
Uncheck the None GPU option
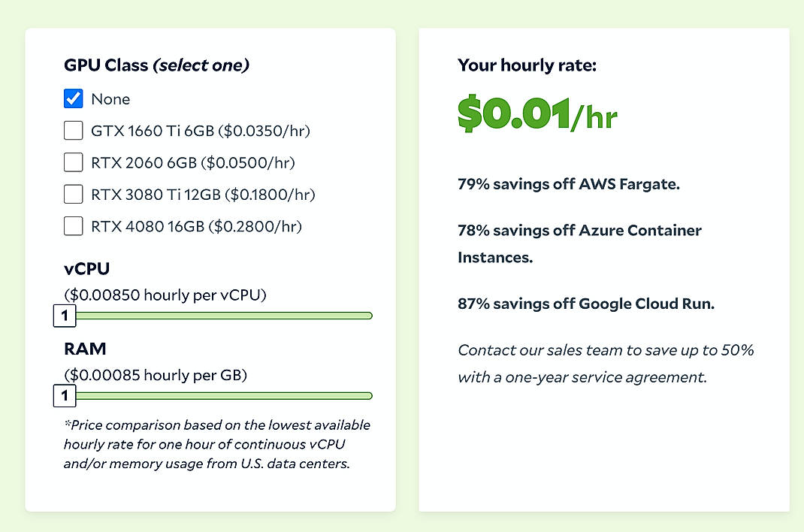point(73,98)
